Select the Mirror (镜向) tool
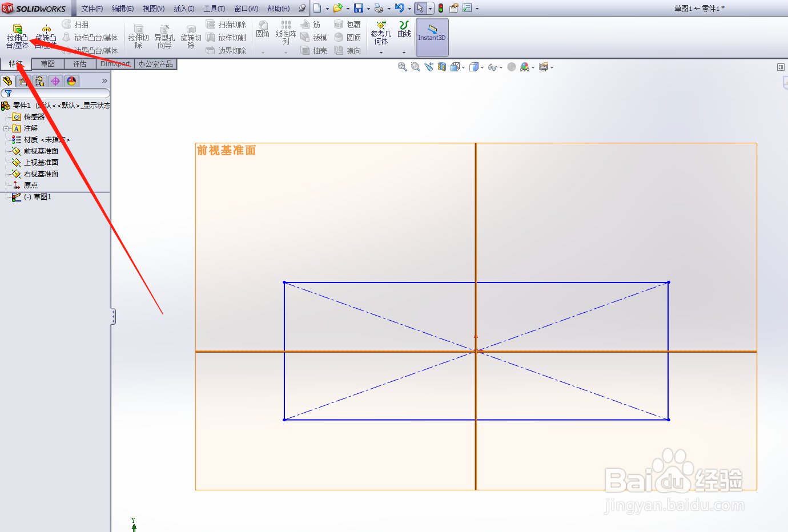This screenshot has height=532, width=788. click(x=347, y=51)
